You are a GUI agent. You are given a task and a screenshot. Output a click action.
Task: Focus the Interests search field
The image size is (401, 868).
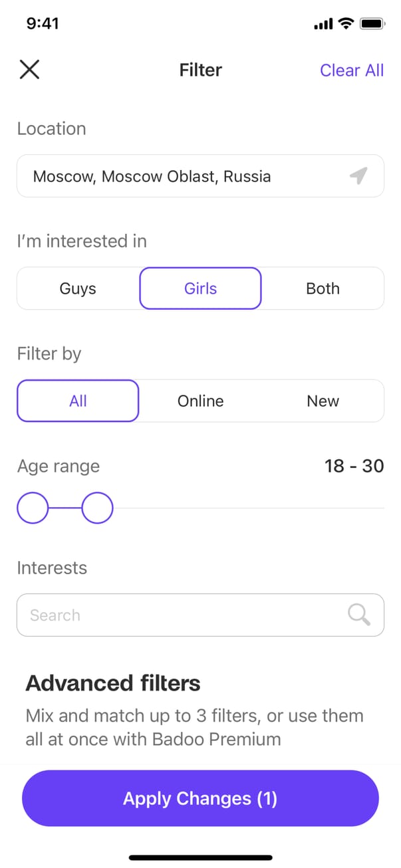click(x=180, y=615)
